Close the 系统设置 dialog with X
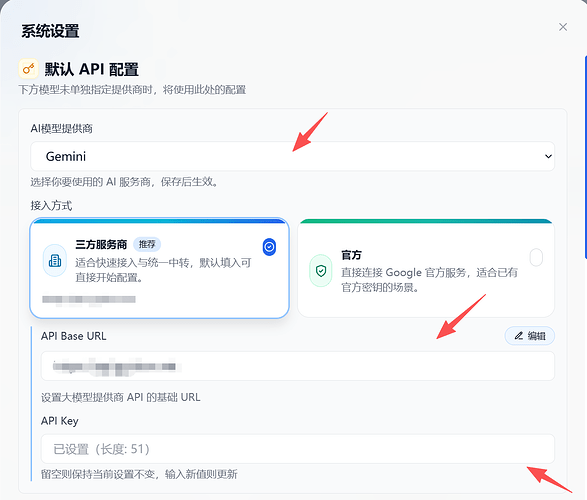The image size is (587, 500). tap(563, 27)
